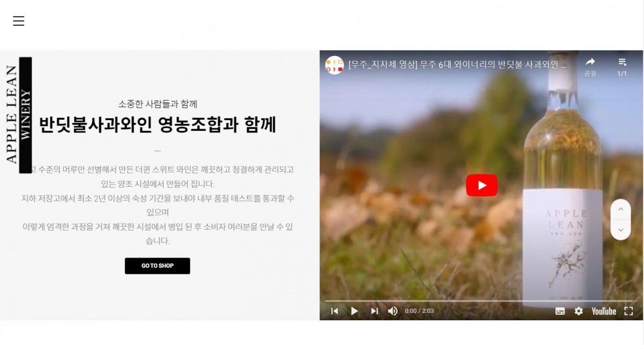This screenshot has height=345, width=644.
Task: Enter fullscreen mode
Action: [628, 311]
